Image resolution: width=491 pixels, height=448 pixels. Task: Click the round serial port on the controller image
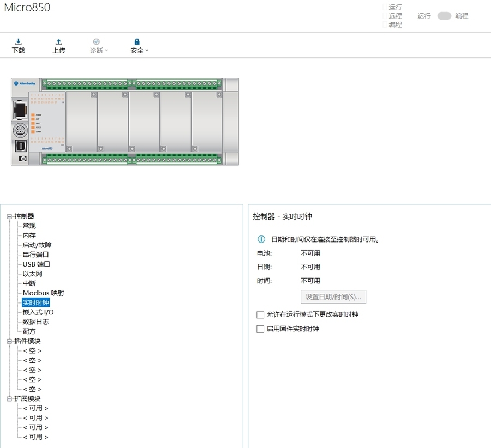click(x=20, y=130)
